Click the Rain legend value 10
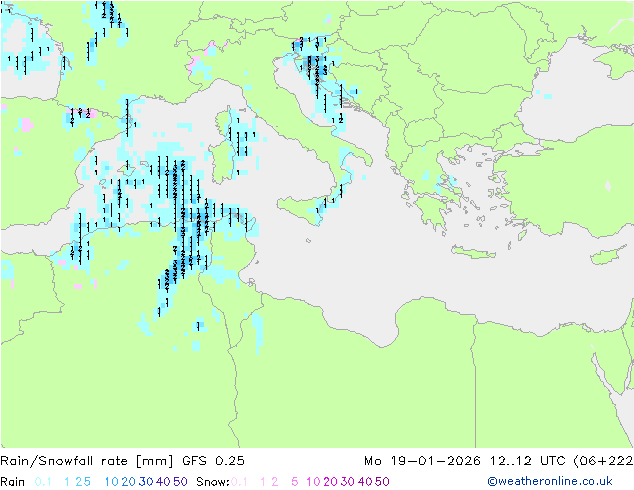The height and width of the screenshot is (490, 634). coord(112,482)
